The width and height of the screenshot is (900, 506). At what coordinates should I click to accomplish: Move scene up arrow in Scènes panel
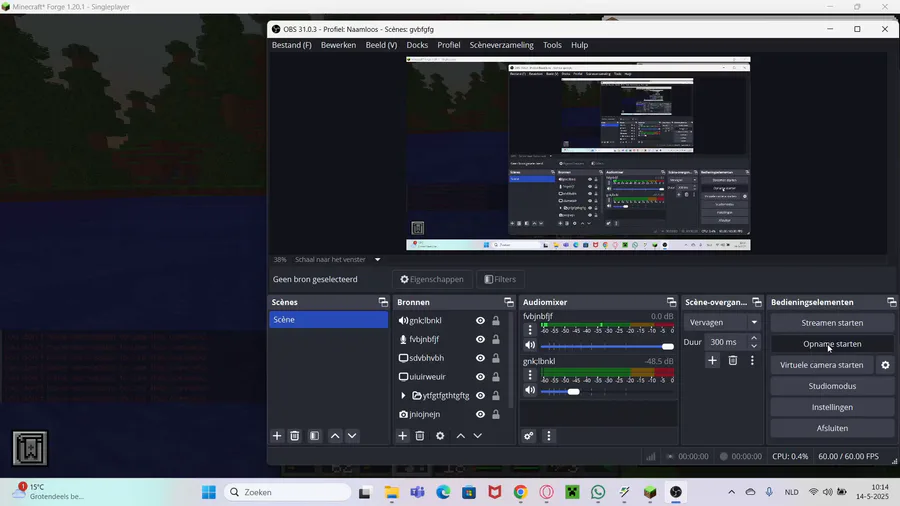(335, 436)
